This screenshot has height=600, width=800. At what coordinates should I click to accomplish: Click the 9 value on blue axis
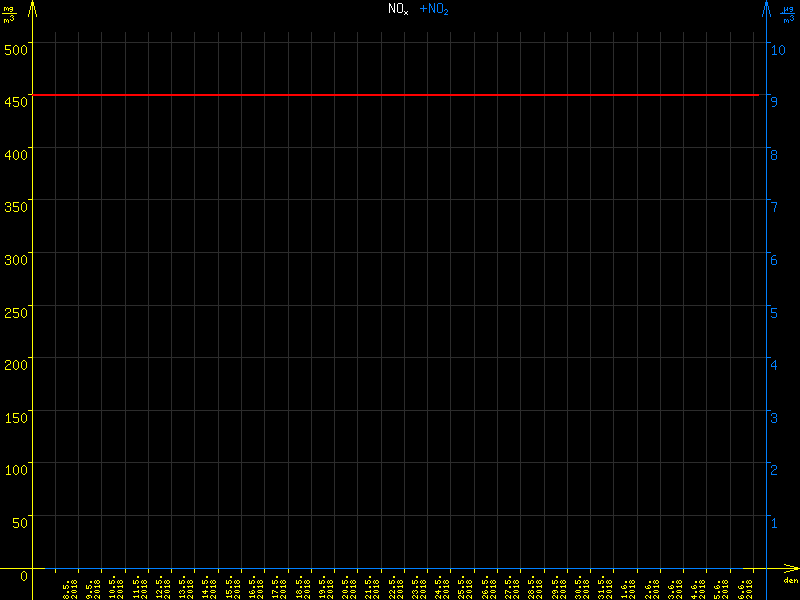pyautogui.click(x=772, y=100)
